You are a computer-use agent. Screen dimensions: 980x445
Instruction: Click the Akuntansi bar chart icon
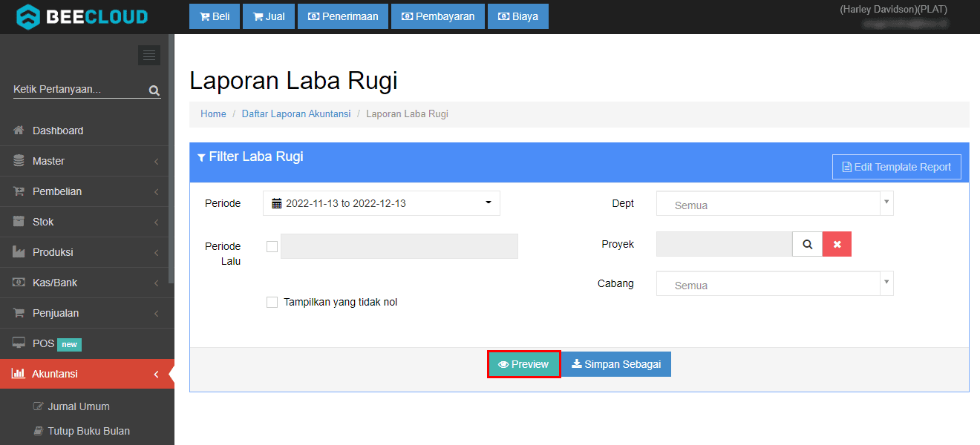click(19, 374)
